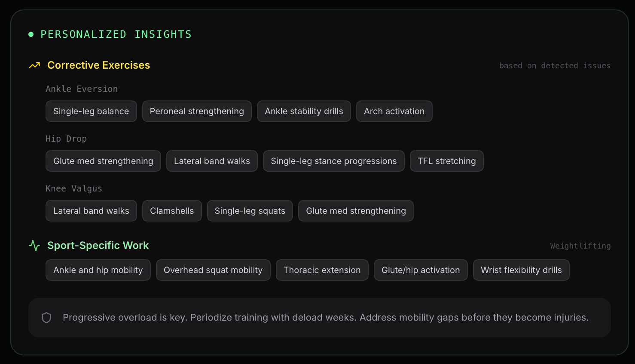
Task: Click the Corrective Exercises heading
Action: [x=98, y=65]
